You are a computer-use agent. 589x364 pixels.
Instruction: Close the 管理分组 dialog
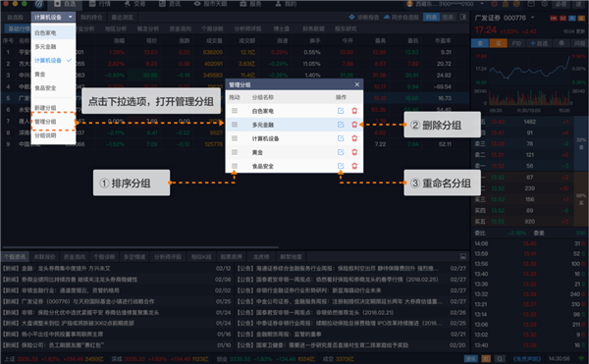tap(357, 84)
